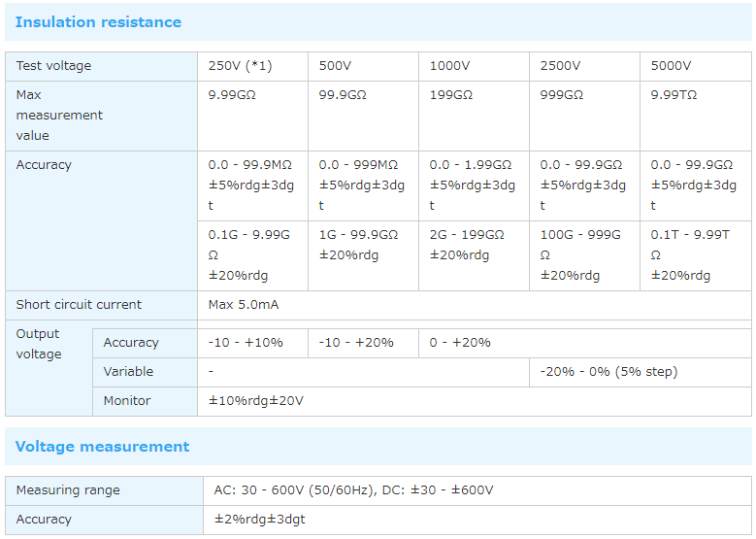The height and width of the screenshot is (539, 756).
Task: Select the 500V test voltage cell
Action: [335, 66]
